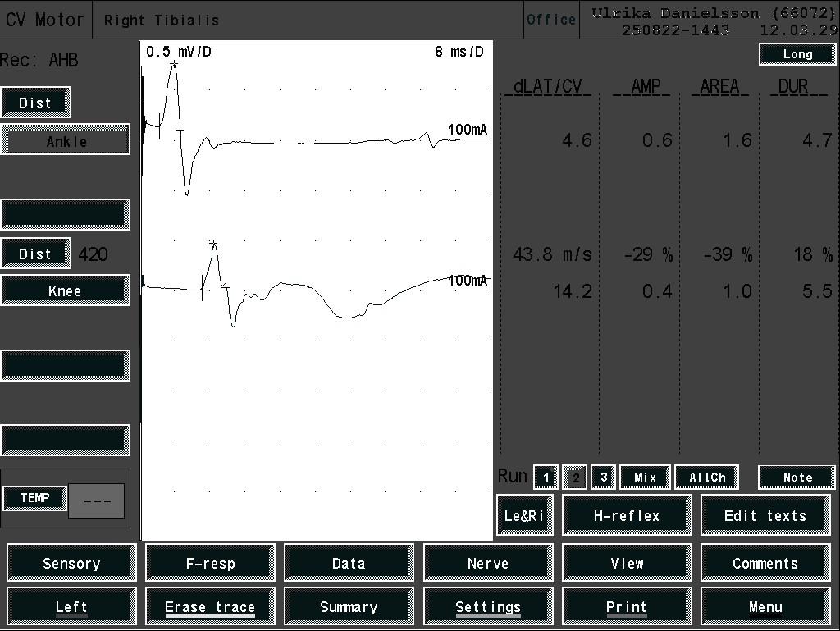Click the patient name Ulrika Danielsson
The width and height of the screenshot is (840, 631).
coord(675,13)
